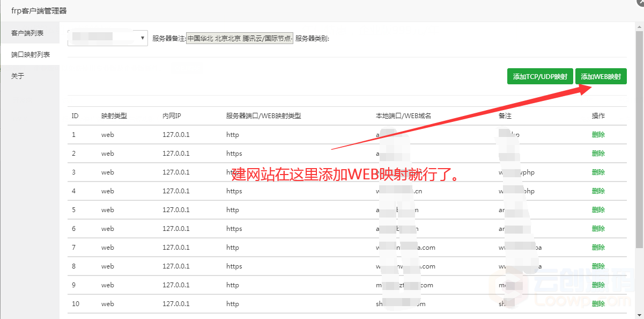Select the 端口映射列表 tab
Screen dimensions: 644x319
point(31,55)
